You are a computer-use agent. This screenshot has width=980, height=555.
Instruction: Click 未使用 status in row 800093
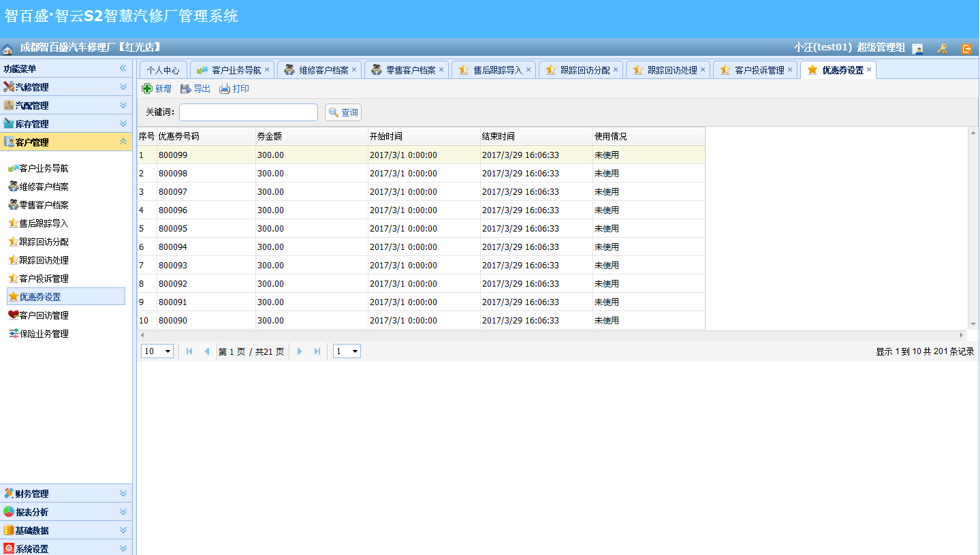tap(607, 265)
